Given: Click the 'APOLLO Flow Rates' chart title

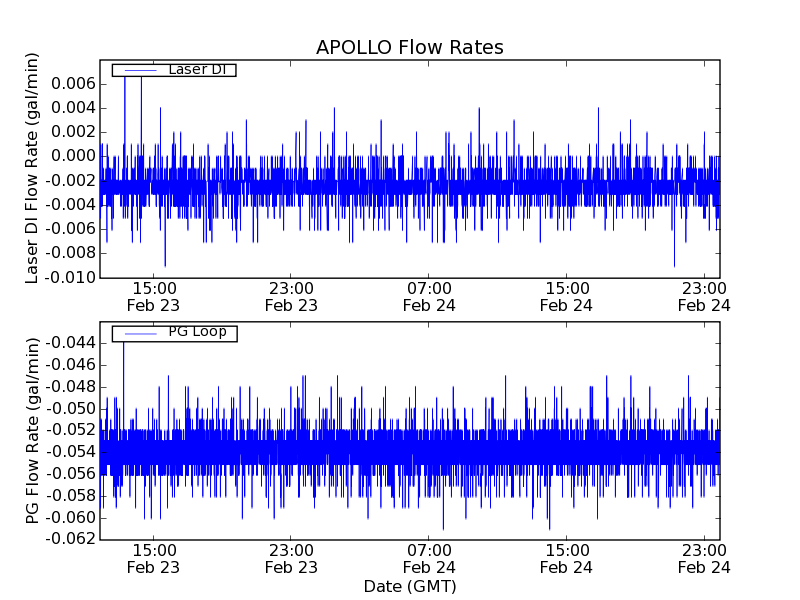Looking at the screenshot, I should [409, 47].
